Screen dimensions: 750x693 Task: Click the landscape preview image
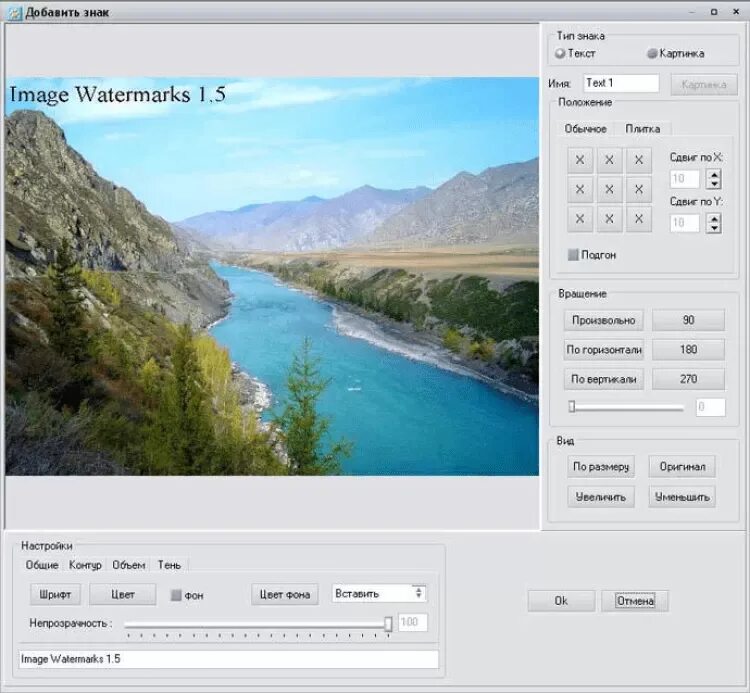[x=272, y=276]
